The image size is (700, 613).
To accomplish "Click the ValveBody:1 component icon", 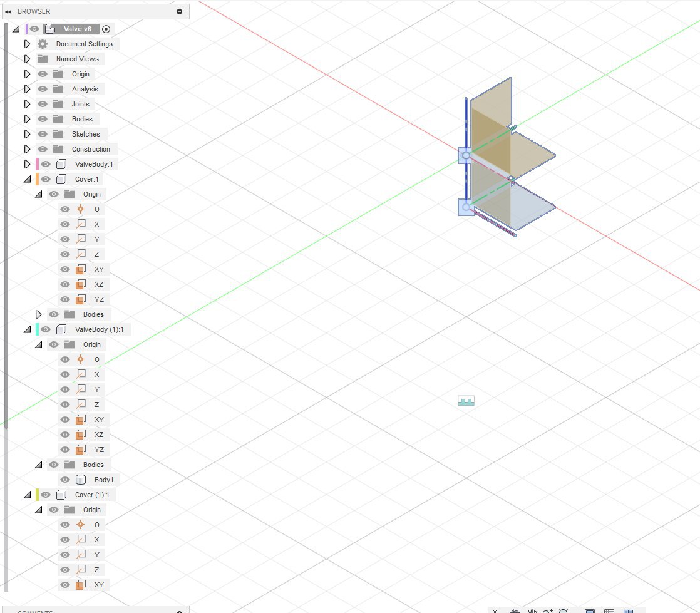I will pyautogui.click(x=61, y=164).
